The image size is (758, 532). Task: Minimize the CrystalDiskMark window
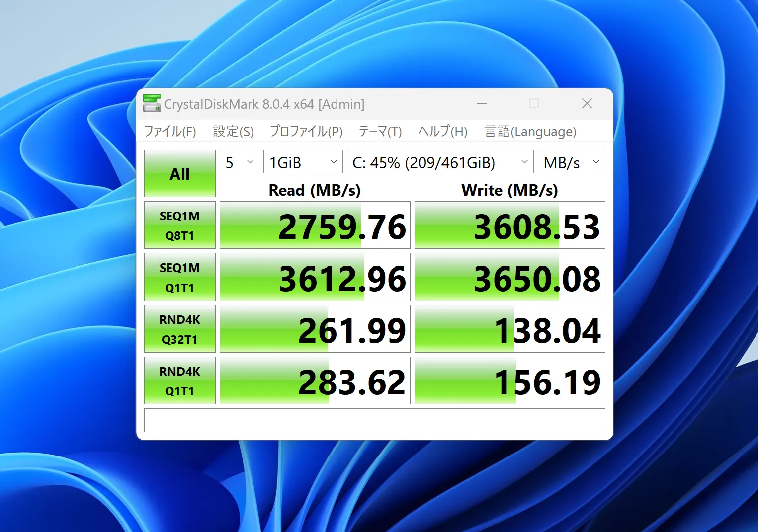coord(482,103)
